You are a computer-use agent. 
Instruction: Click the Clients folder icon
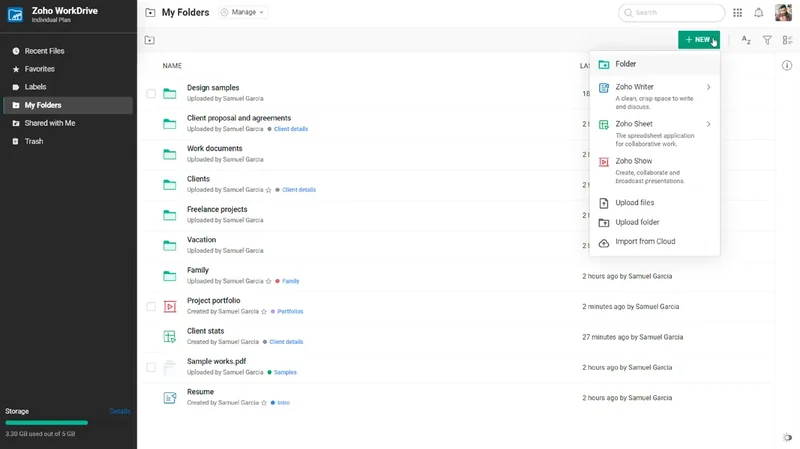[169, 185]
